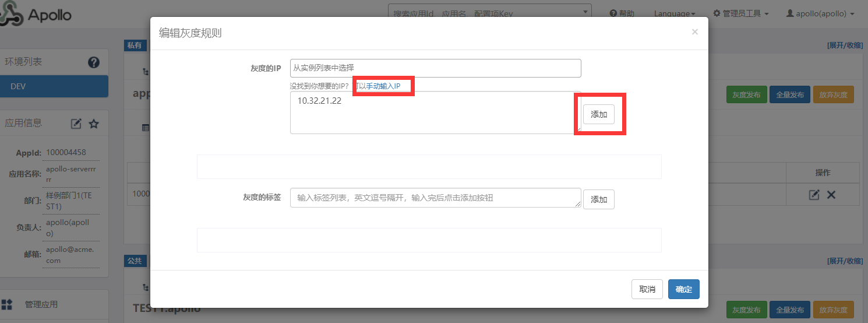Click 全量发布 button for the private namespace

pyautogui.click(x=790, y=95)
